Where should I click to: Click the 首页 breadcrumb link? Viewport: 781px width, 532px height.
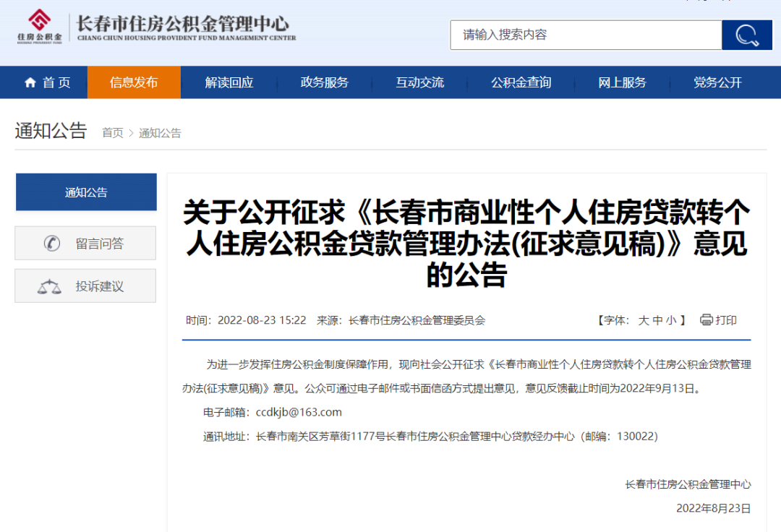coord(112,133)
